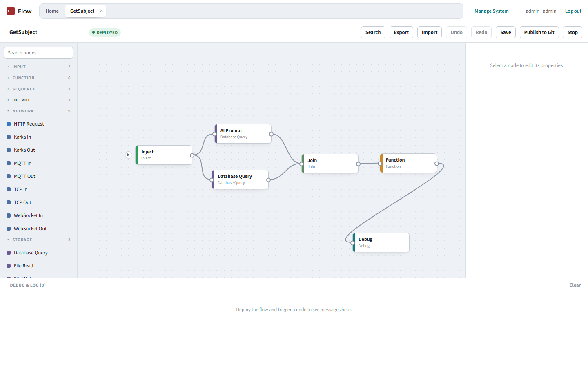Image resolution: width=588 pixels, height=368 pixels.
Task: Select the Debug node on canvas
Action: coord(381,242)
